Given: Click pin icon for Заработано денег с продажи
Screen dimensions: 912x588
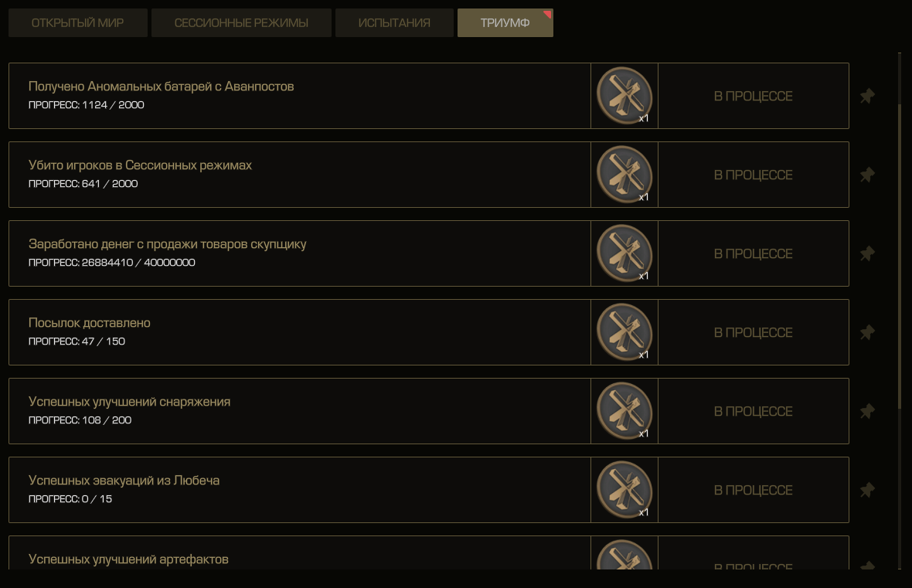Looking at the screenshot, I should [867, 253].
